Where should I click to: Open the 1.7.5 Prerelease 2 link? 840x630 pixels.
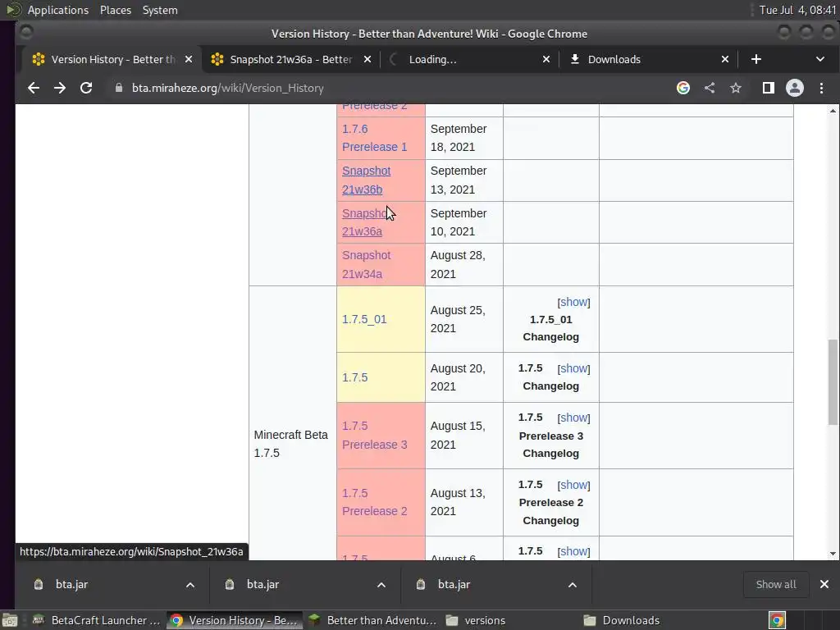click(x=374, y=502)
